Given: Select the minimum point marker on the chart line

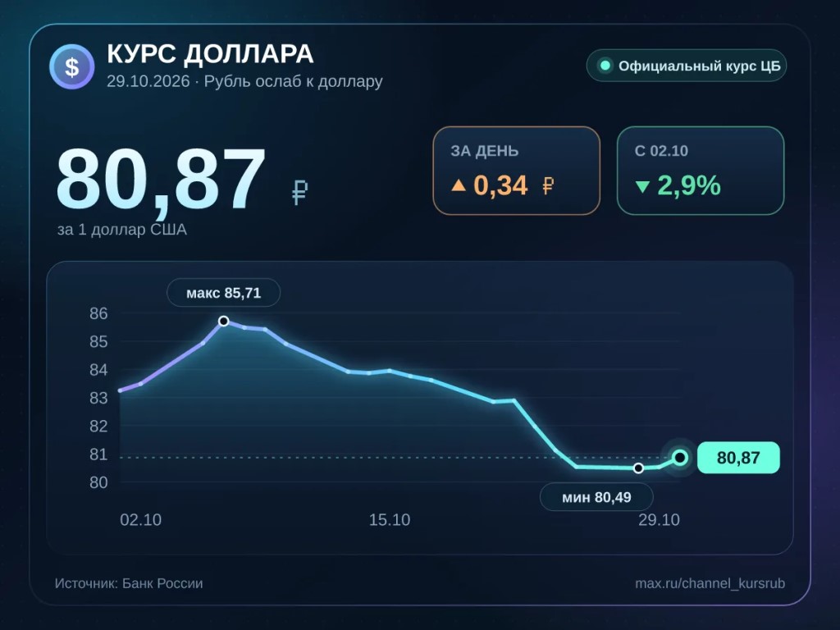Looking at the screenshot, I should 638,468.
